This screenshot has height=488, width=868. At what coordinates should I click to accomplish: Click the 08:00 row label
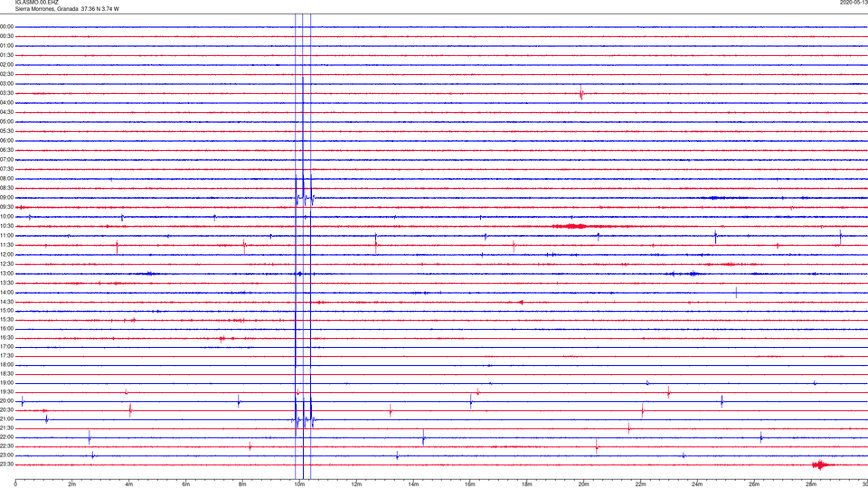point(6,179)
